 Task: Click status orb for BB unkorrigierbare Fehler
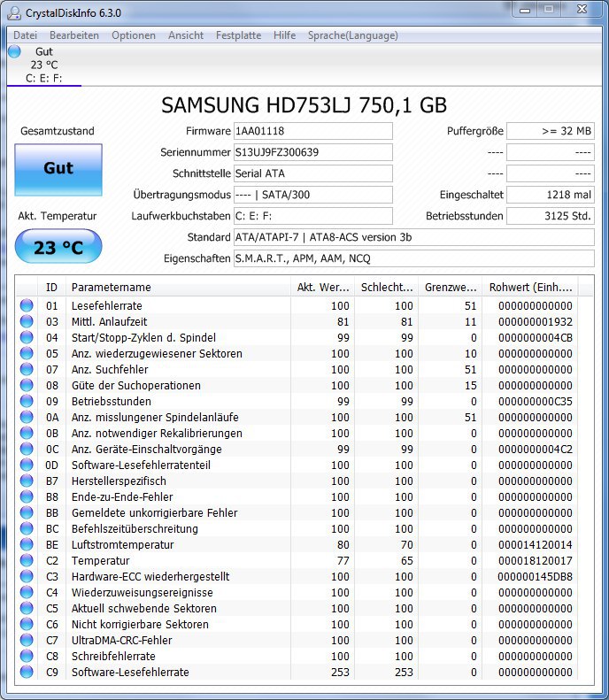(x=27, y=512)
